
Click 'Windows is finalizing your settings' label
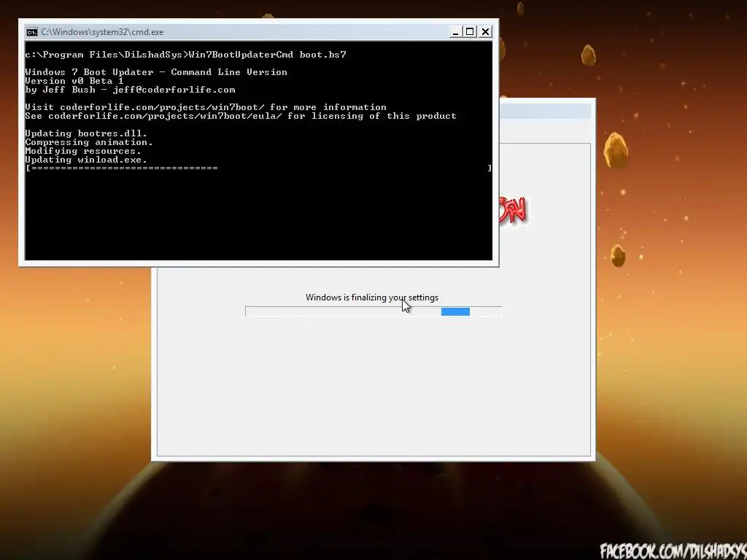coord(372,297)
